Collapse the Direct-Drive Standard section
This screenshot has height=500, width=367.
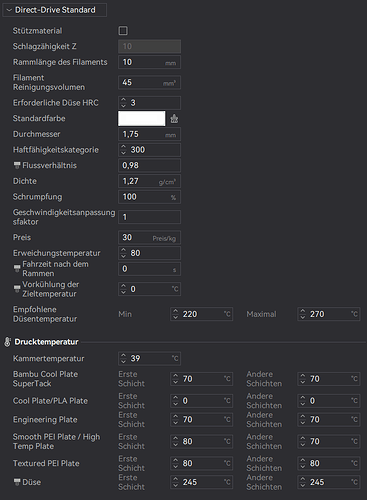point(9,10)
